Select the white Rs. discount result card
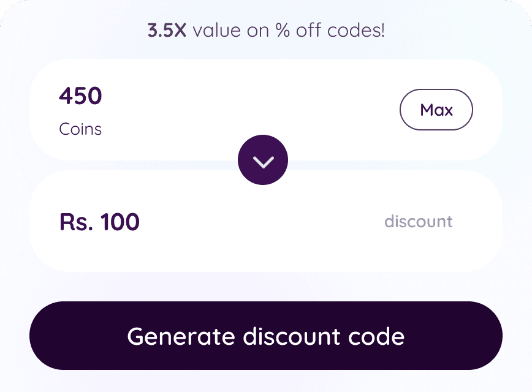Screen dimensions: 532x392 tap(265, 221)
